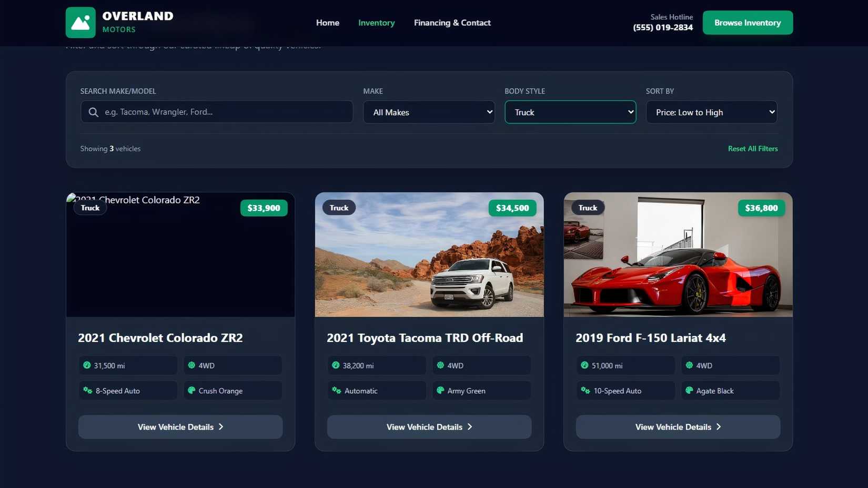
Task: Click odometer icon beside 38,200 mi
Action: point(336,365)
